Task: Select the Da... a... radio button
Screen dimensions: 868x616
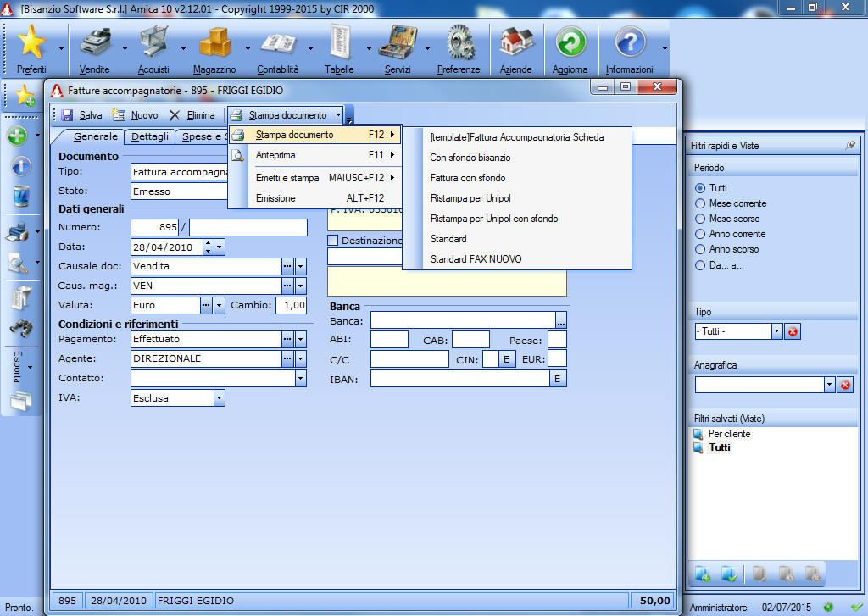Action: (x=700, y=266)
